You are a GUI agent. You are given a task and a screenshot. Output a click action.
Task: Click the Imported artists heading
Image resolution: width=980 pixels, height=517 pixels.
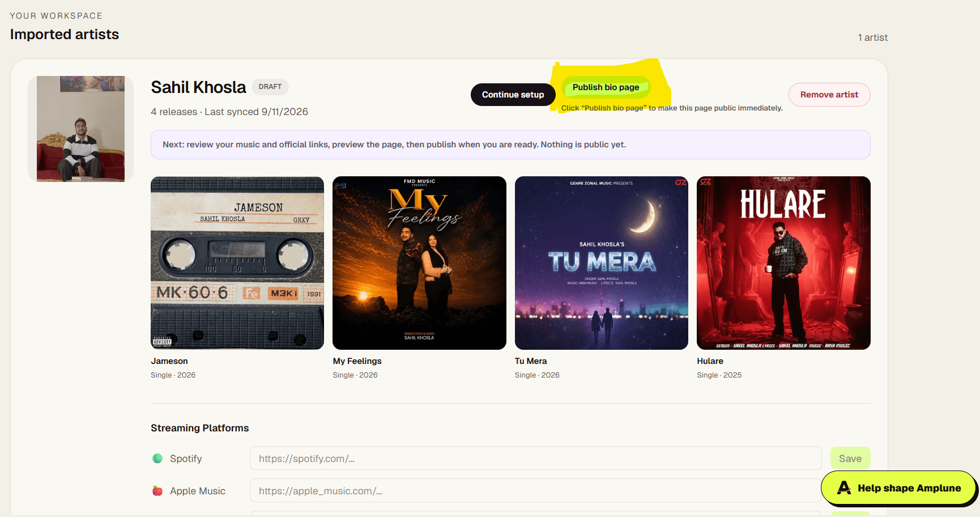(x=65, y=35)
